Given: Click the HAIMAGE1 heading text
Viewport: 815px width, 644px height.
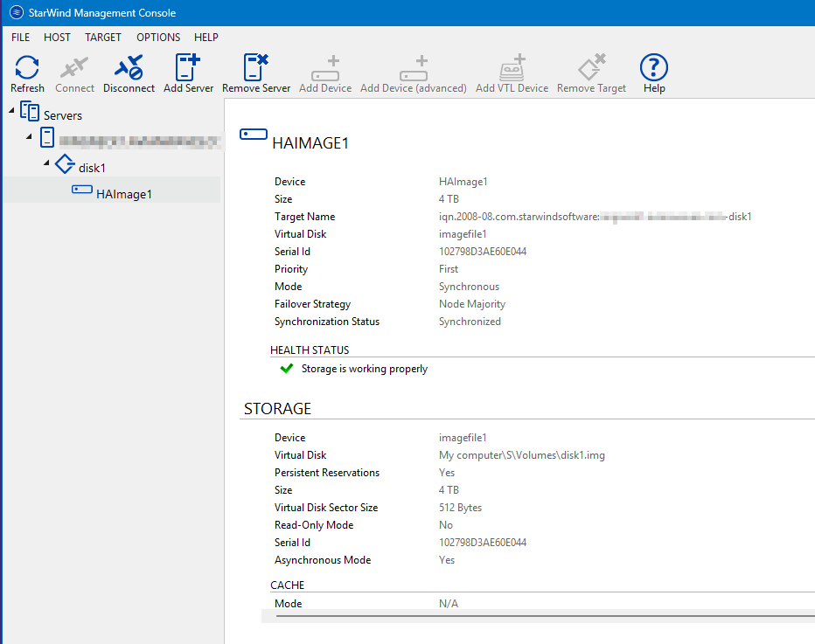Looking at the screenshot, I should tap(310, 142).
